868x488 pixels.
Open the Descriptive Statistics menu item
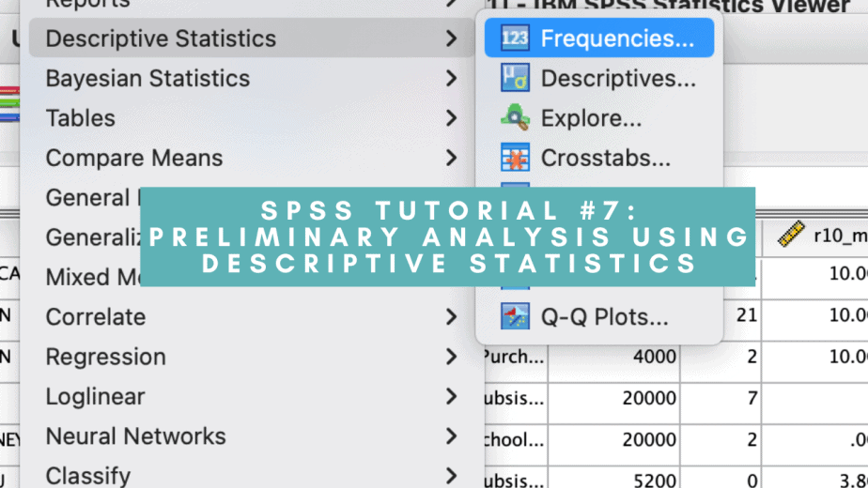click(252, 38)
